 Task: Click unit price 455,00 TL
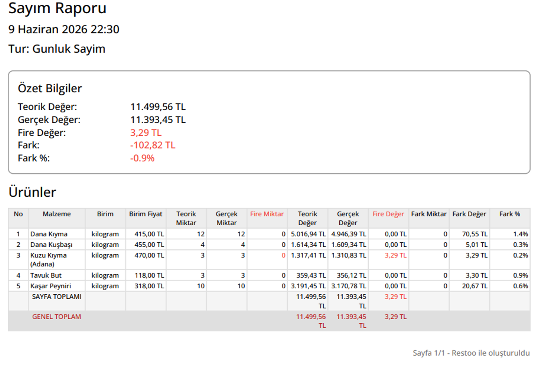(x=150, y=245)
